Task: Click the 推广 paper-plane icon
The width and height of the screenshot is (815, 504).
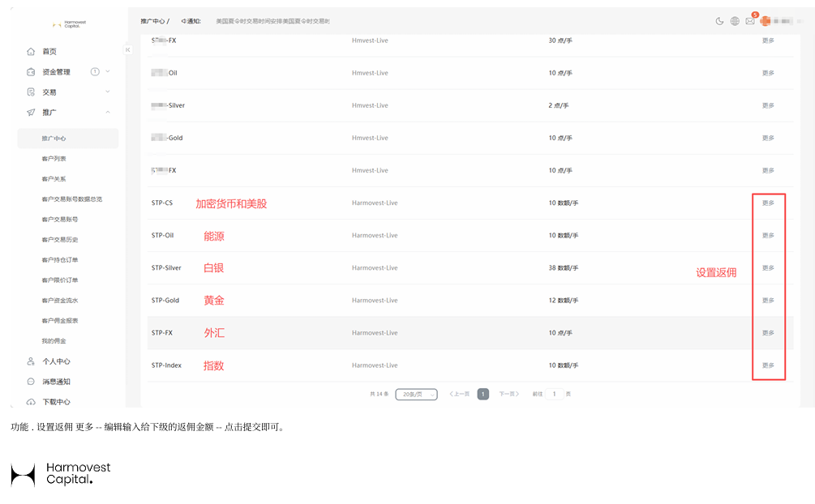Action: pyautogui.click(x=31, y=113)
